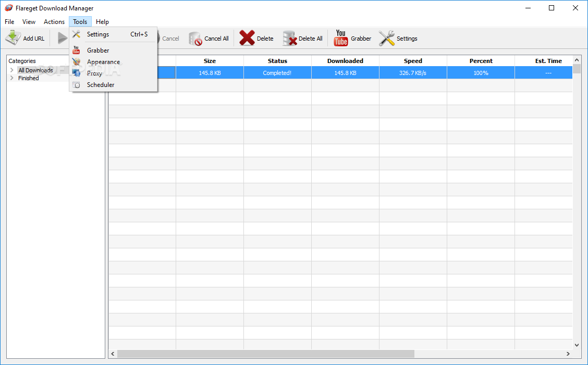Click the --- Est. Time cell

(x=544, y=73)
